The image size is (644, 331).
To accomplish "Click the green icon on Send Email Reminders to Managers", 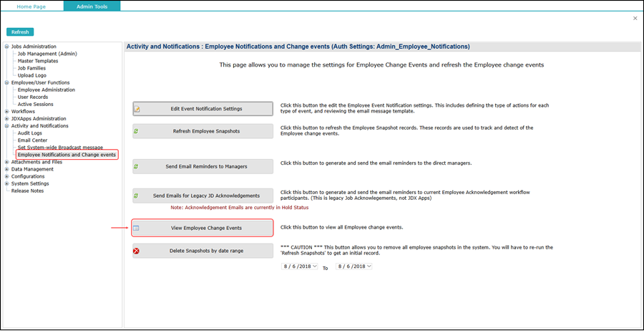I will tap(137, 166).
